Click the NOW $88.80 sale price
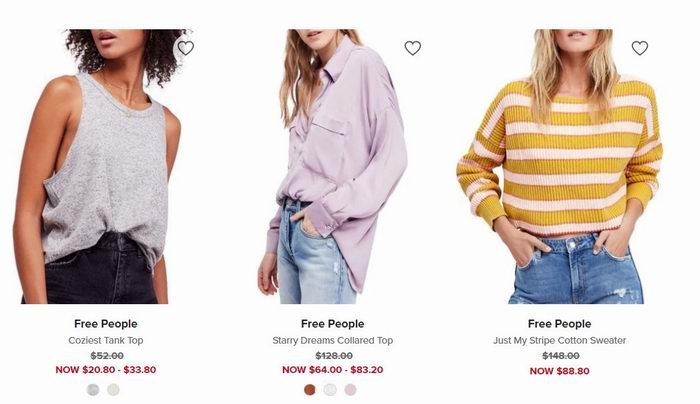The height and width of the screenshot is (404, 700). coord(559,371)
